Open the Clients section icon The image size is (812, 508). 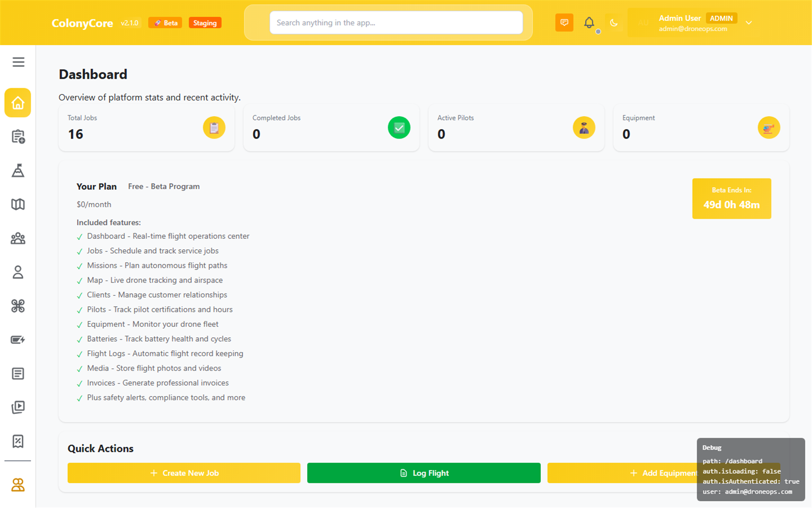[18, 238]
